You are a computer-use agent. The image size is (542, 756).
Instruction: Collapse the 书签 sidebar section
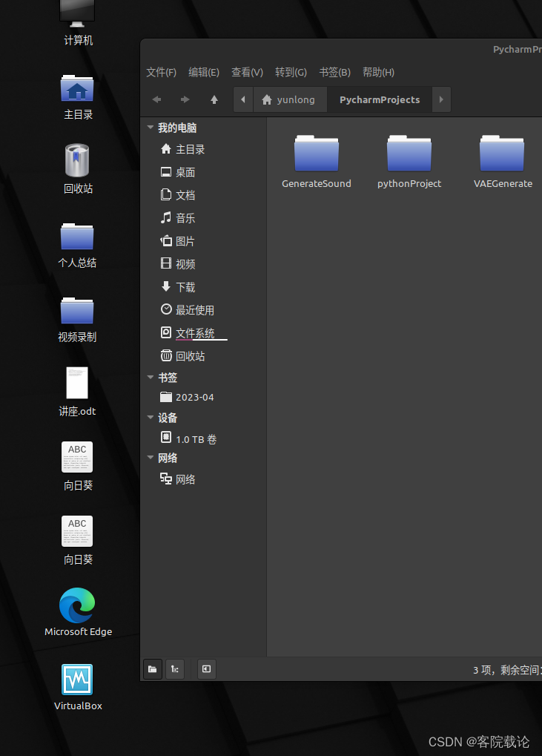pyautogui.click(x=151, y=377)
